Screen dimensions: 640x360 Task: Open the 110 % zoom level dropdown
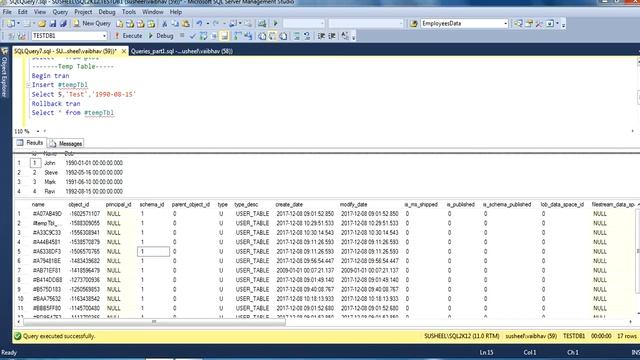[x=38, y=131]
